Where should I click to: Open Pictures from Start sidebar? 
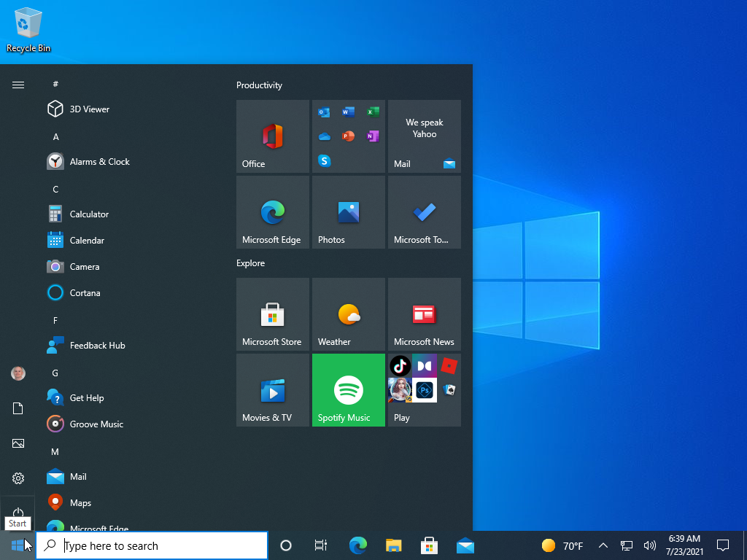click(18, 443)
